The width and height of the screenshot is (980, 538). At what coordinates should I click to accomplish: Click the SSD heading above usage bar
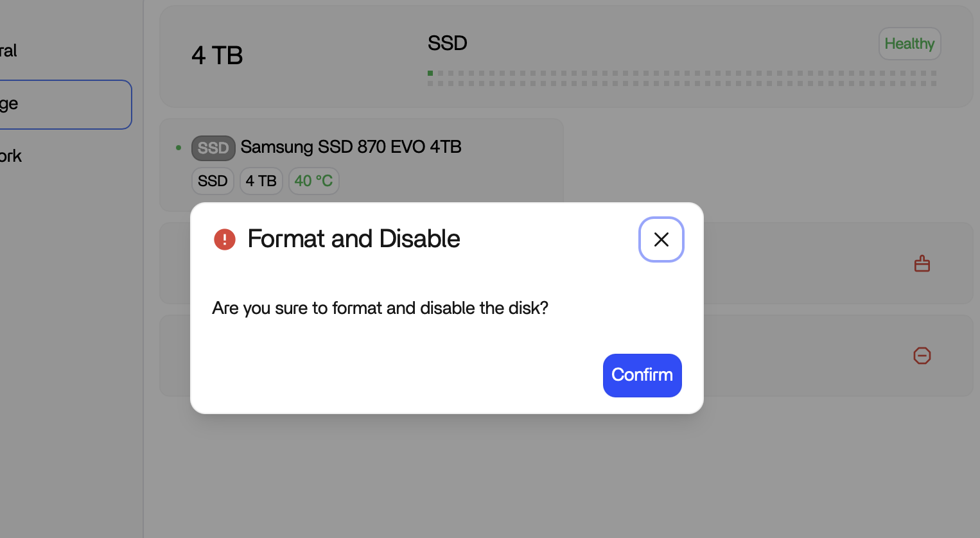tap(447, 44)
